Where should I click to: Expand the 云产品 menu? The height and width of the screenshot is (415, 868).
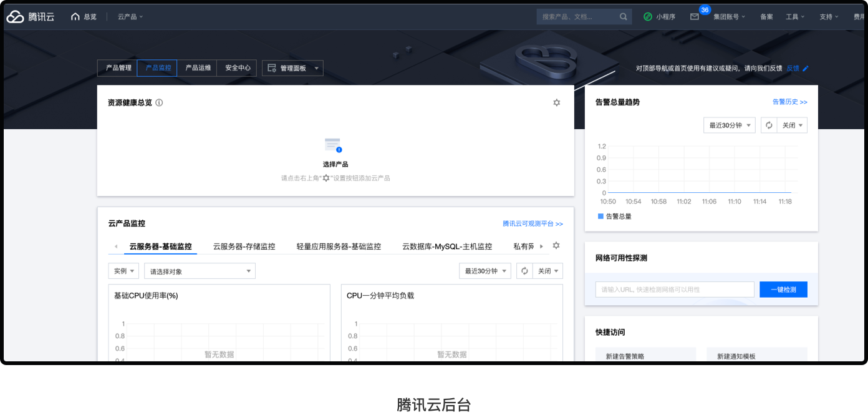coord(130,17)
